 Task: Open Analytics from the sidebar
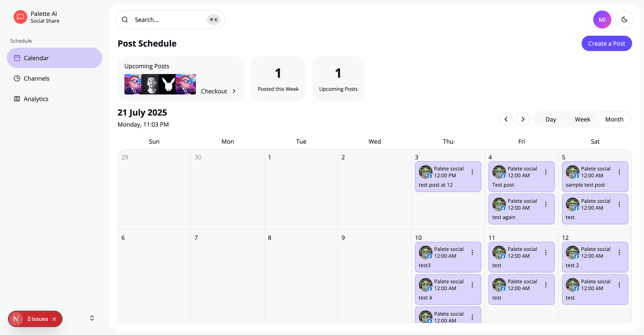17,99
